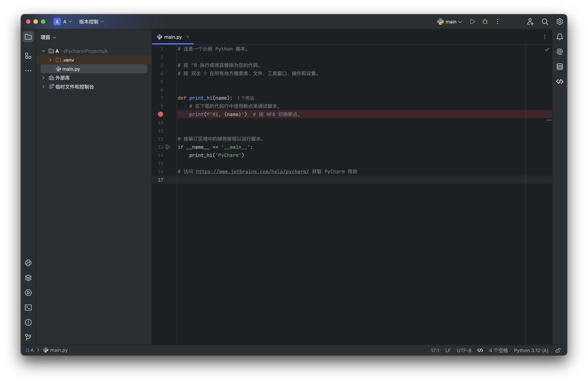Toggle the red breakpoint on line 9
The image size is (588, 383).
(161, 114)
